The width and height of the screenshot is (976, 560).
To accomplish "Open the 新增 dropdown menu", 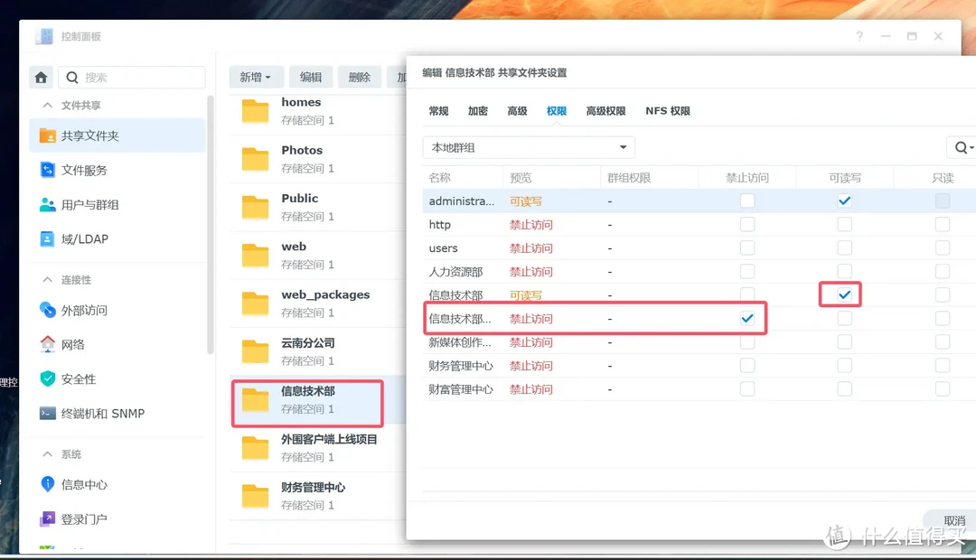I will 256,77.
